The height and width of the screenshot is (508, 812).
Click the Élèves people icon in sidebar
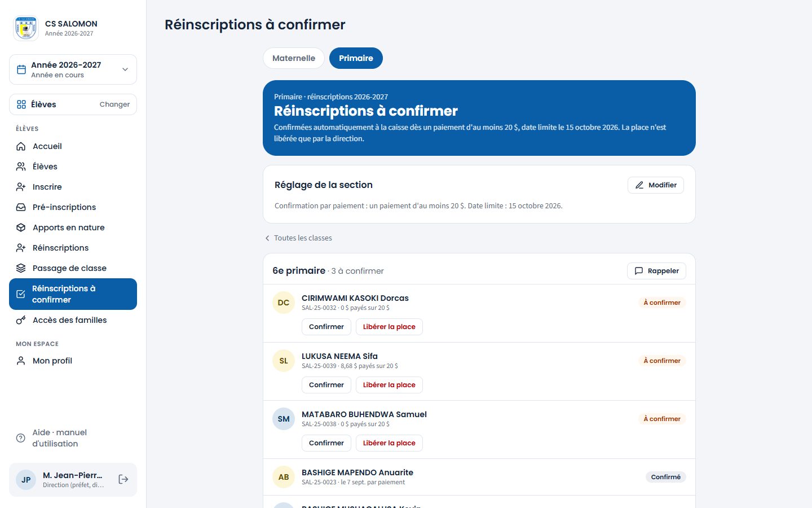[21, 167]
